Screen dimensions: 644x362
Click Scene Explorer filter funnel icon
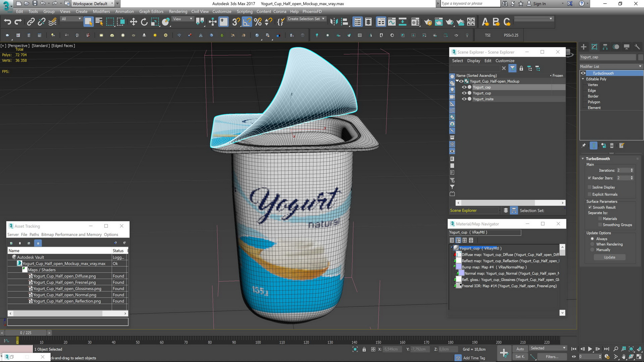click(x=513, y=68)
